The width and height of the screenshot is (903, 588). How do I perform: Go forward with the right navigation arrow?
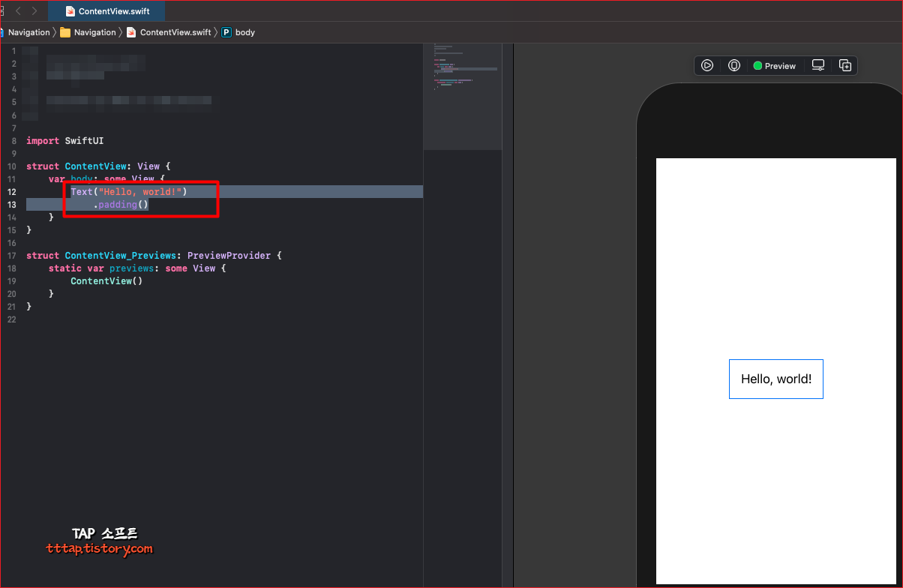[34, 10]
